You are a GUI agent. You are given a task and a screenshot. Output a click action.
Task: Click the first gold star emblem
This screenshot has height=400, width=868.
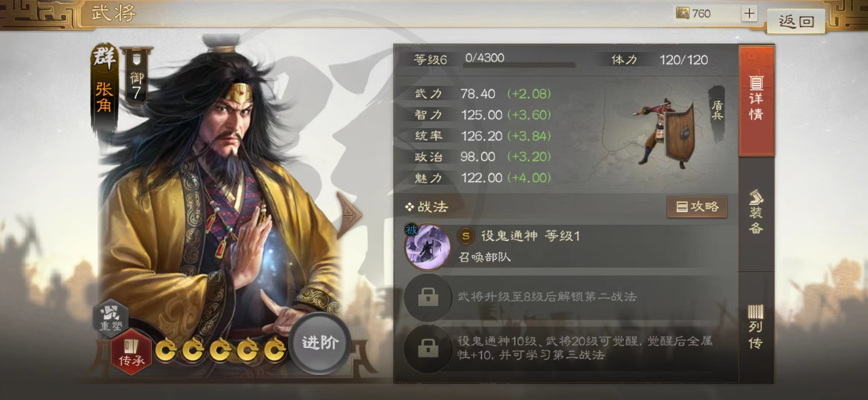click(166, 350)
